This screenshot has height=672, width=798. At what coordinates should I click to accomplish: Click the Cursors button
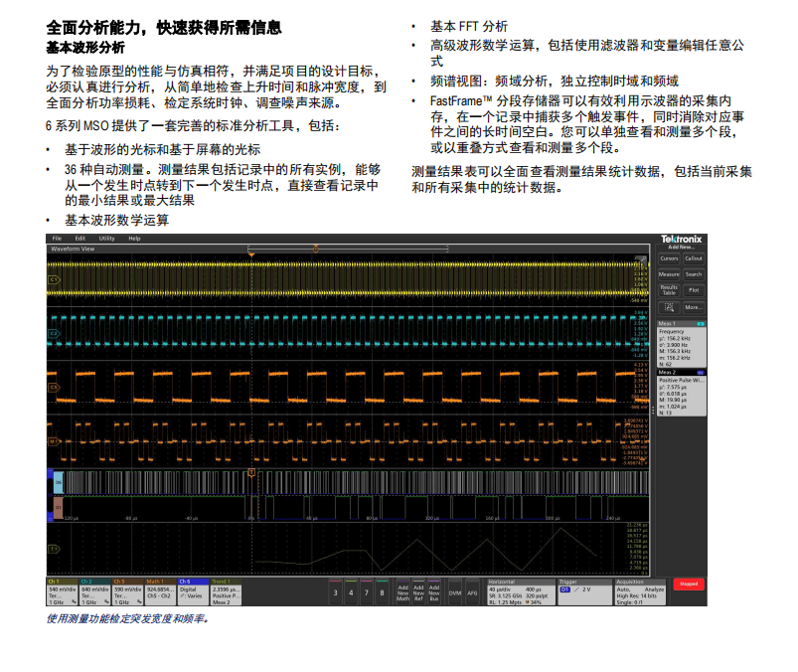(669, 258)
